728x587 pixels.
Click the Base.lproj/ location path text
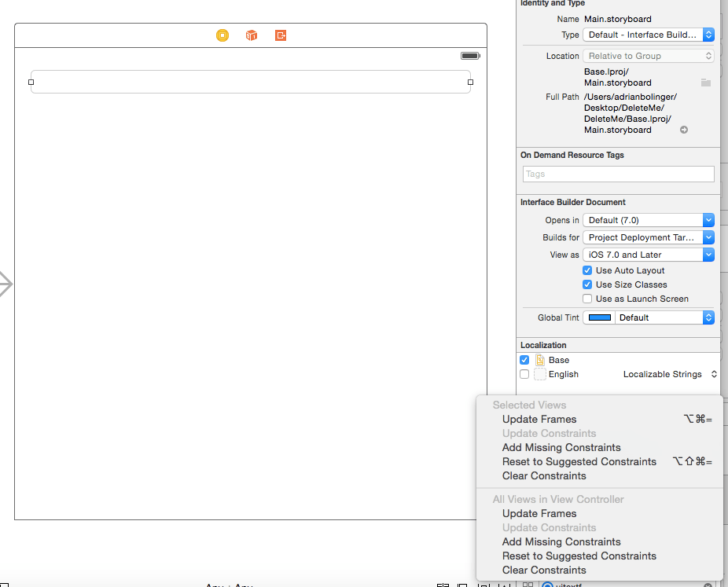pyautogui.click(x=606, y=72)
